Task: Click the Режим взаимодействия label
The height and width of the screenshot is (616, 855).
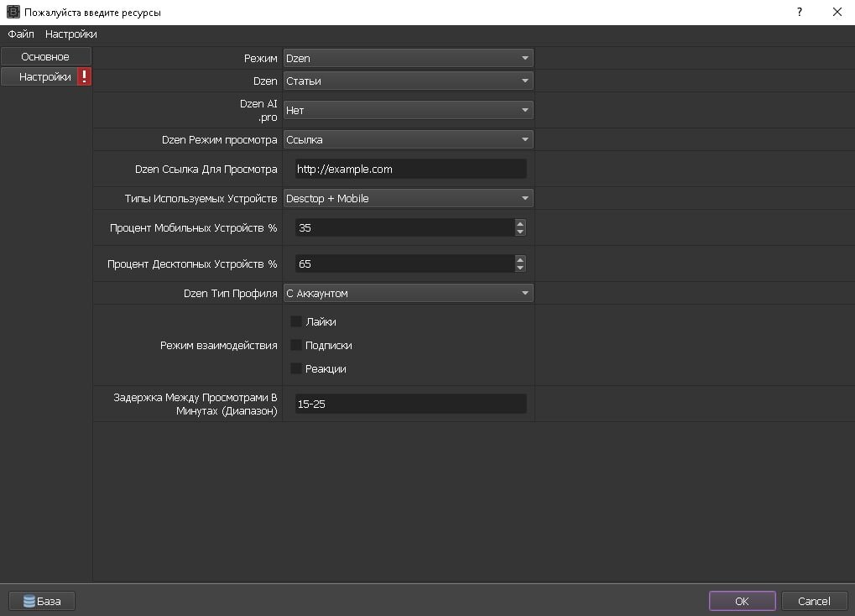Action: pyautogui.click(x=219, y=346)
